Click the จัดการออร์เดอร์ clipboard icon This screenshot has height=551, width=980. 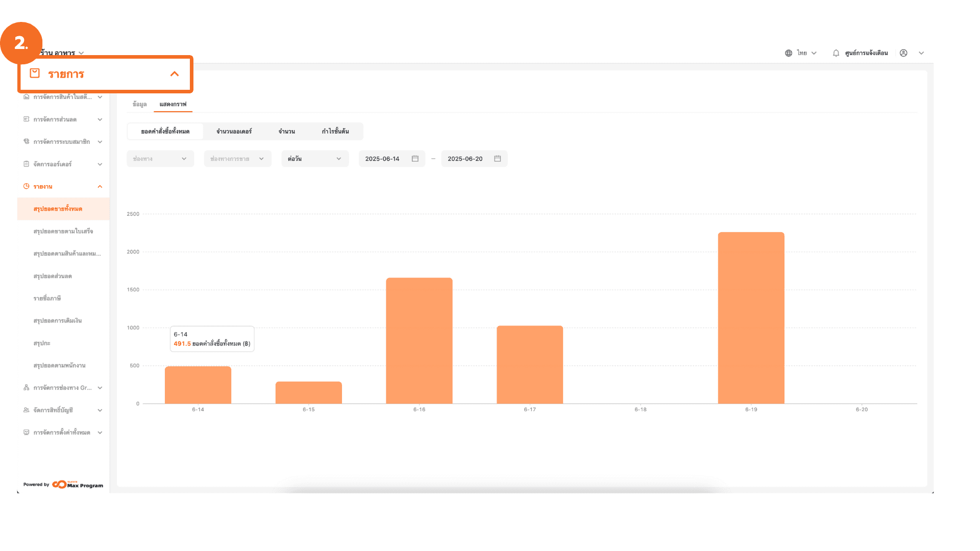tap(27, 164)
